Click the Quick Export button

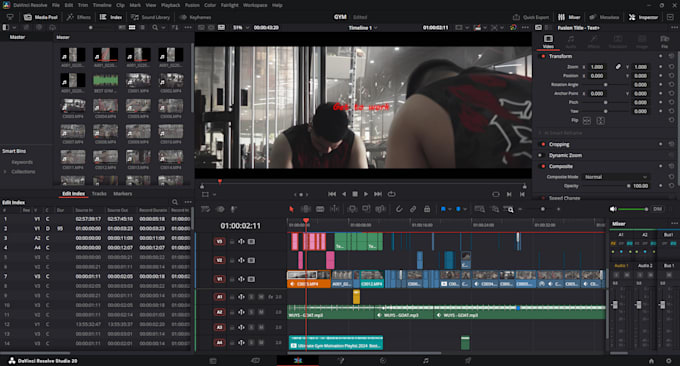pyautogui.click(x=531, y=17)
